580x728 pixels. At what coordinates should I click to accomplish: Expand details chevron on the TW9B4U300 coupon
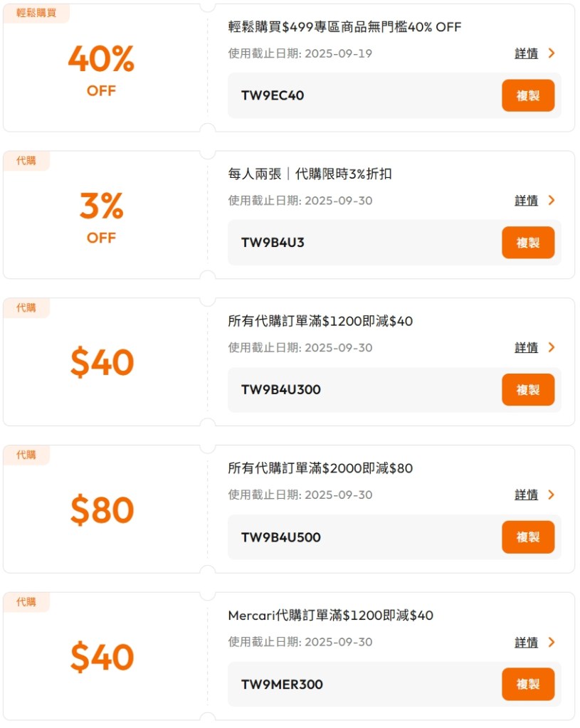point(552,348)
